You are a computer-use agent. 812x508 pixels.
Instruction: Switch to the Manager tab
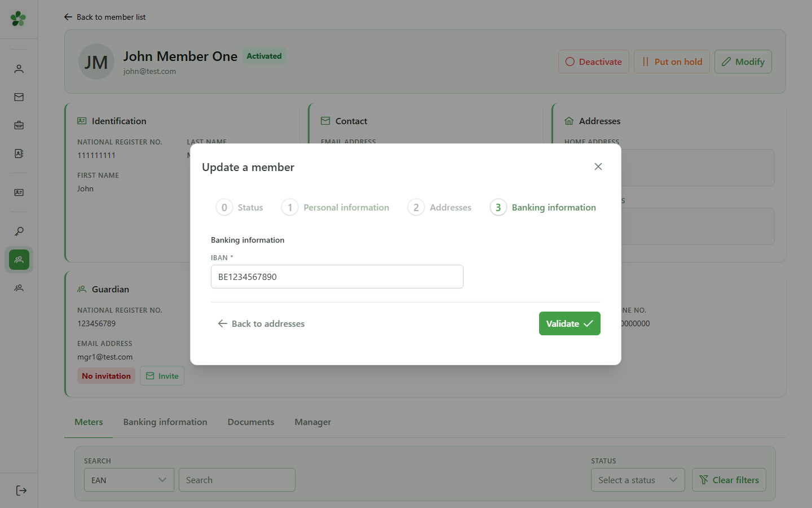tap(313, 422)
